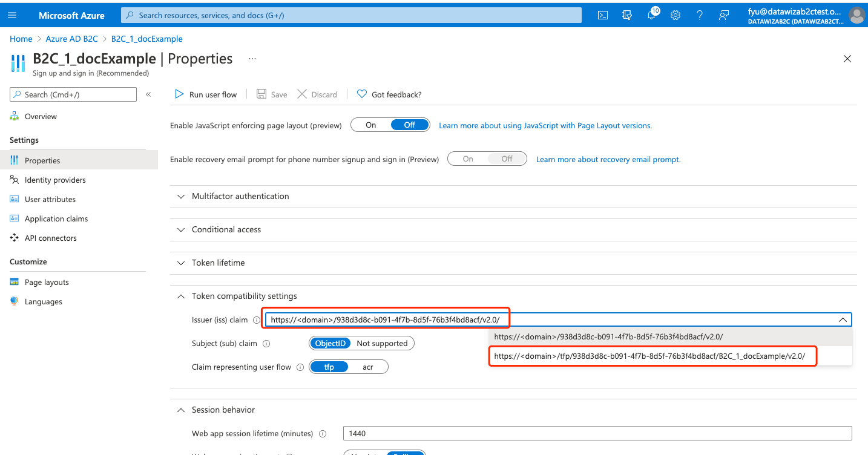Open the directories and subscriptions filter icon

(627, 15)
